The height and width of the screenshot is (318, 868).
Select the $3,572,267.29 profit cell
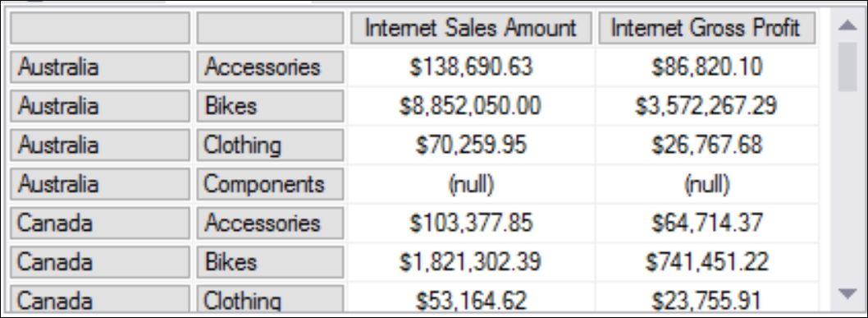tap(707, 106)
